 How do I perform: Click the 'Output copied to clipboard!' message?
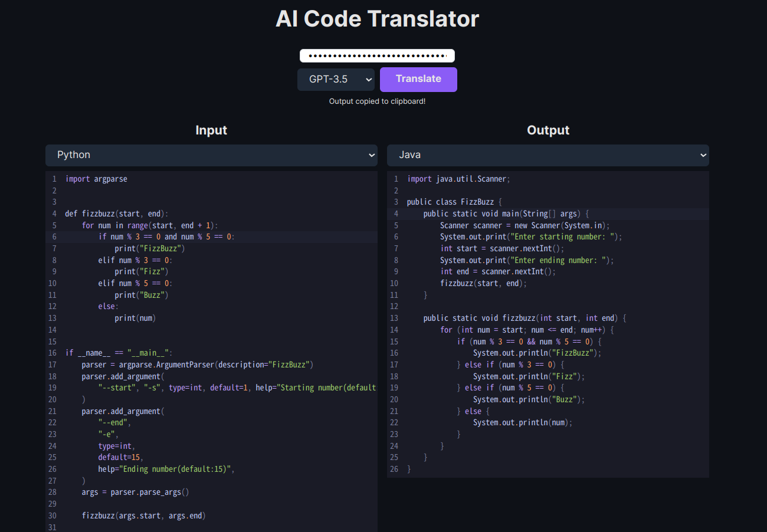pos(377,101)
